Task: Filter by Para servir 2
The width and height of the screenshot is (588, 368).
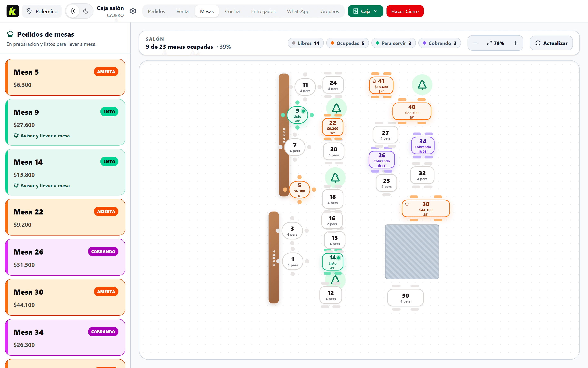Action: pyautogui.click(x=393, y=43)
